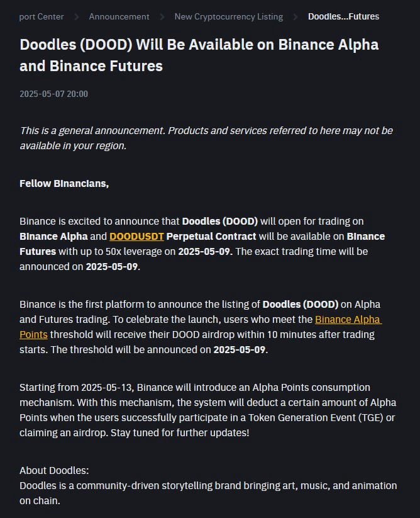Click the 'Token Generation Event (TGE)' phrase
The height and width of the screenshot is (518, 420).
click(x=316, y=417)
